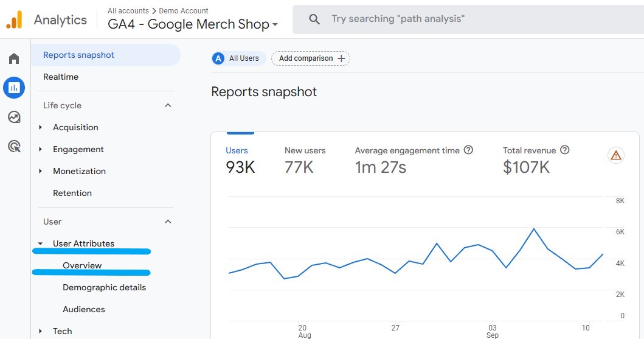Expand the Tech menu arrow
The width and height of the screenshot is (644, 339).
click(x=40, y=331)
